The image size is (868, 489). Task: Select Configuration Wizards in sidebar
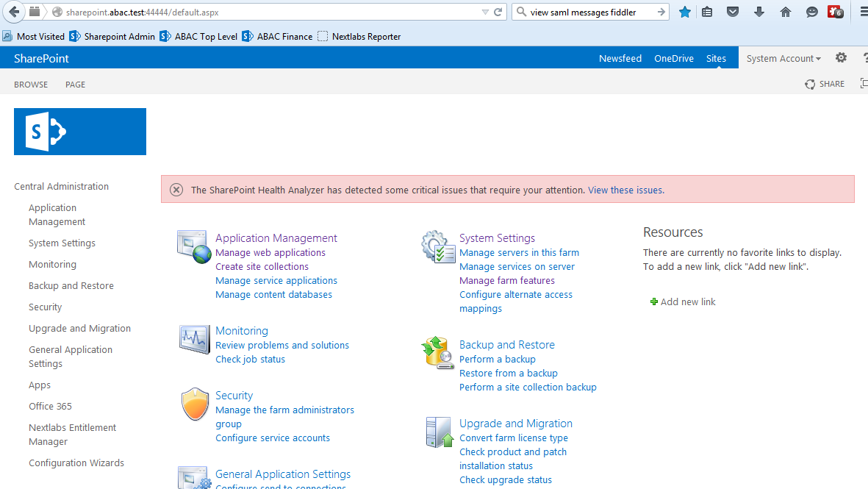(x=76, y=463)
